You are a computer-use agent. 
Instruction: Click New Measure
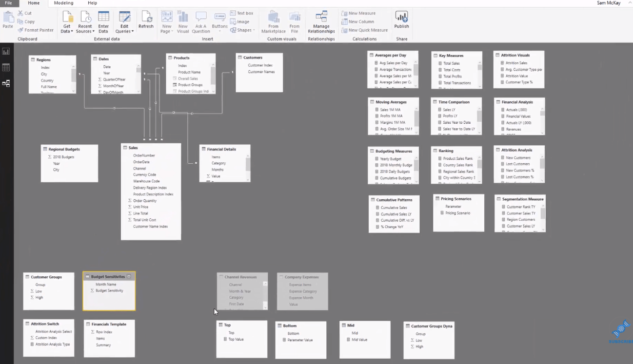[358, 13]
